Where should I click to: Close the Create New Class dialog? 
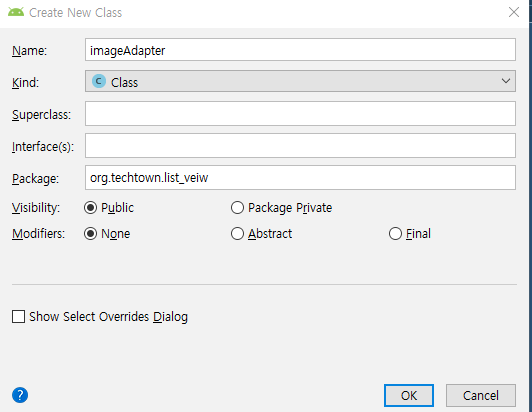[514, 12]
